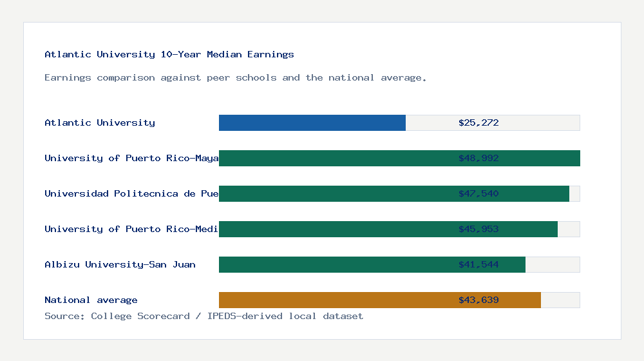Click the blue Atlantic University bar
This screenshot has height=361, width=644.
tap(312, 123)
